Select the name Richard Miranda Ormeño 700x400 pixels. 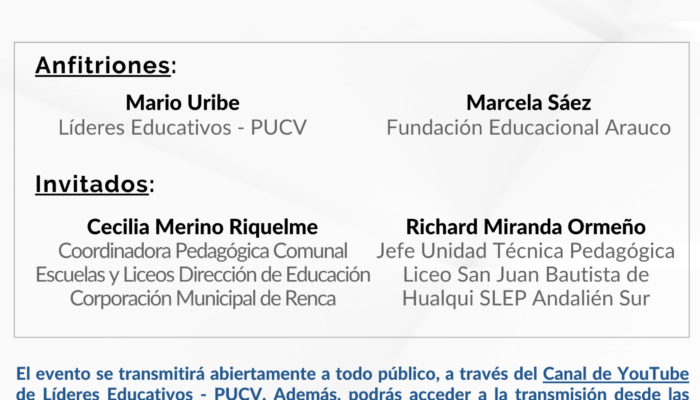tap(525, 227)
